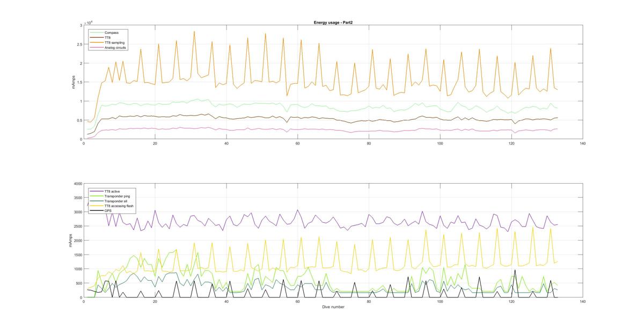Click the pink line sample beside Analog circuits

pyautogui.click(x=97, y=48)
